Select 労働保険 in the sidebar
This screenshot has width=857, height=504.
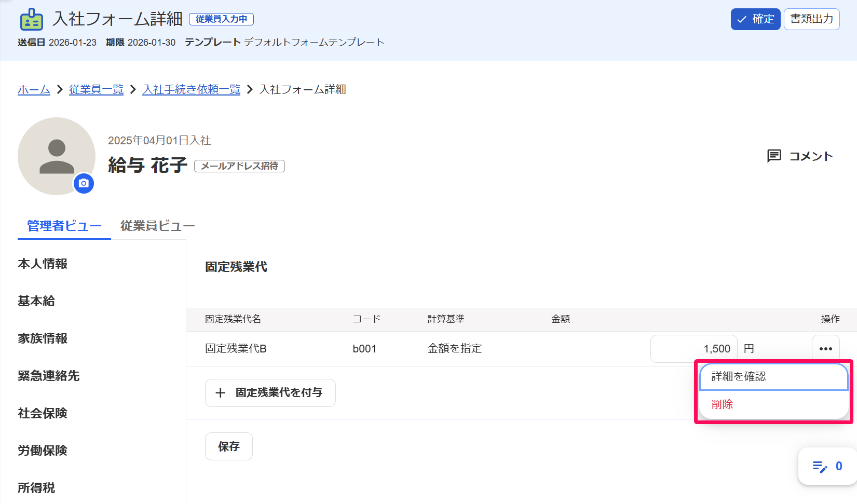tap(43, 451)
